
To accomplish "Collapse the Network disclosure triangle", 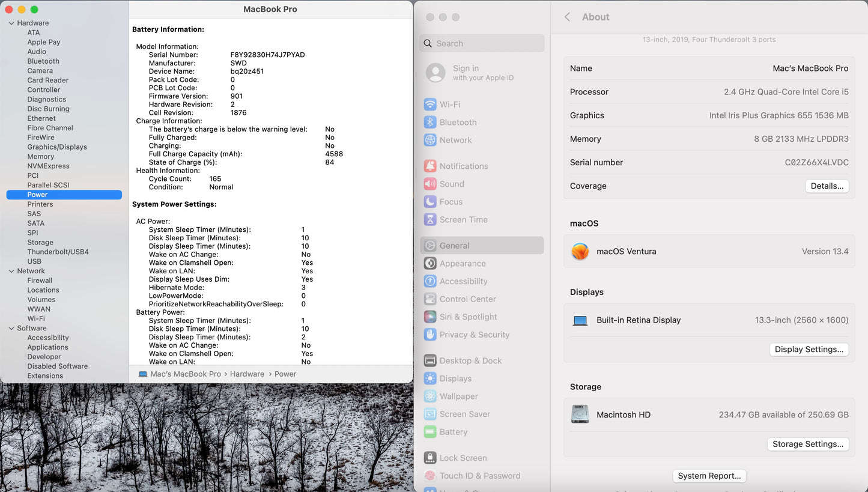I will tap(11, 271).
